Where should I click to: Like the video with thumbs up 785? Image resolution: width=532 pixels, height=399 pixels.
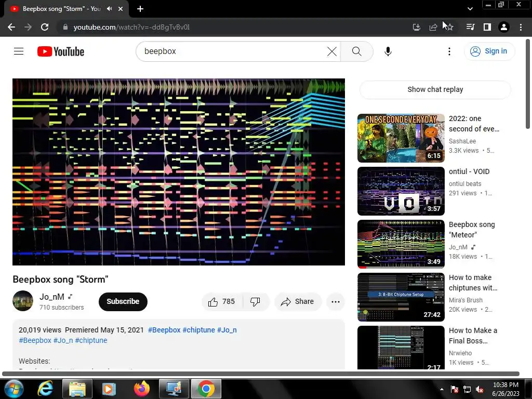tap(222, 302)
